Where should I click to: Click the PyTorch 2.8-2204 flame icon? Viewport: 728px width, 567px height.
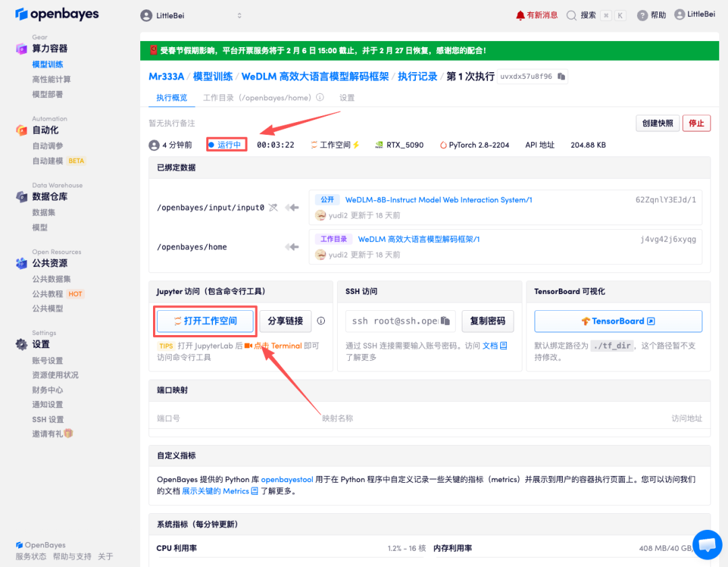coord(443,145)
